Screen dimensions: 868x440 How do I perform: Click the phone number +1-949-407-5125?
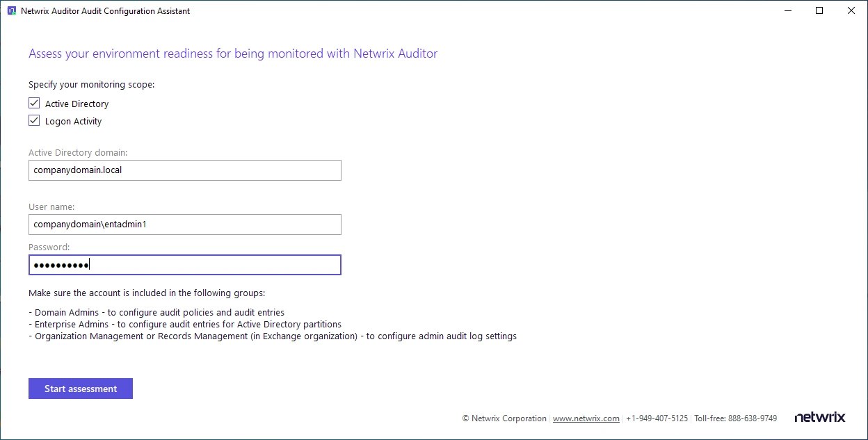coord(656,418)
